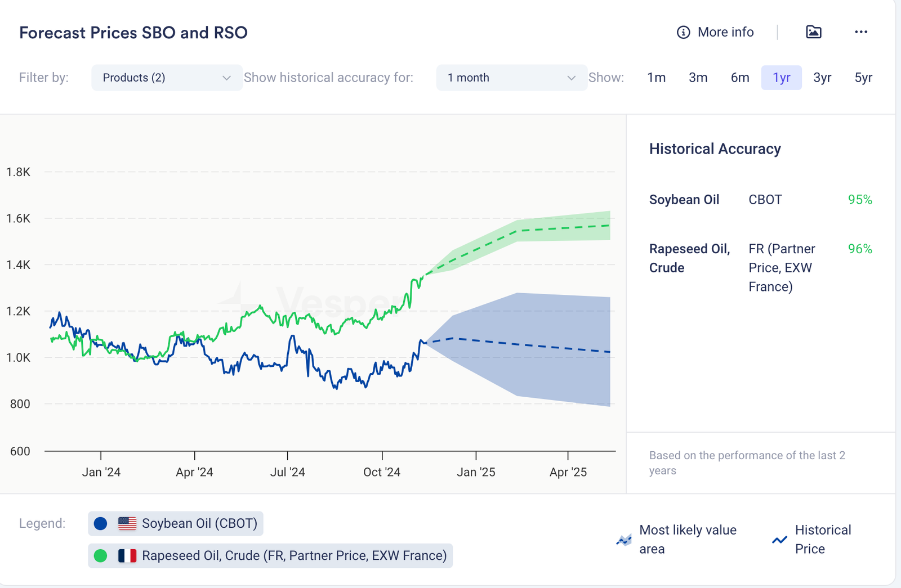Click the French flag icon in legend
This screenshot has height=588, width=901.
127,556
